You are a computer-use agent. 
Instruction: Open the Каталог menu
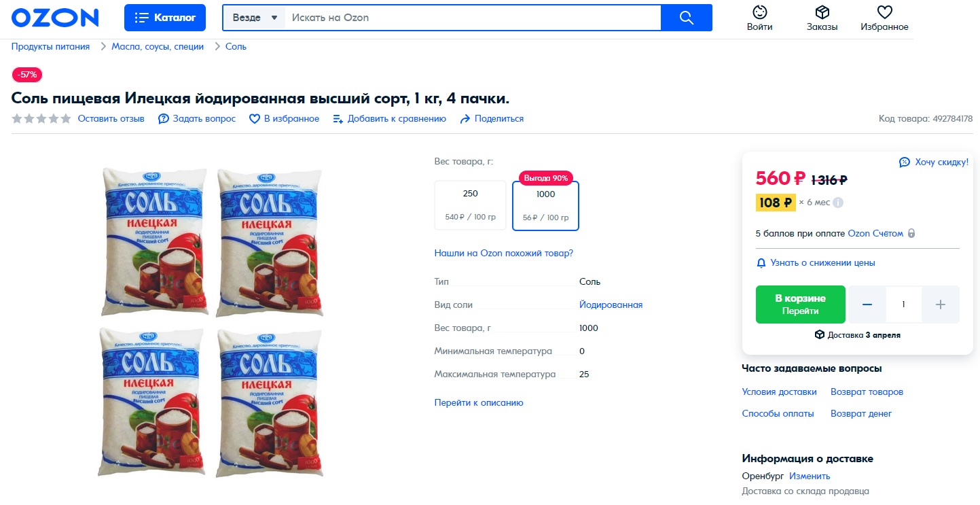point(165,18)
